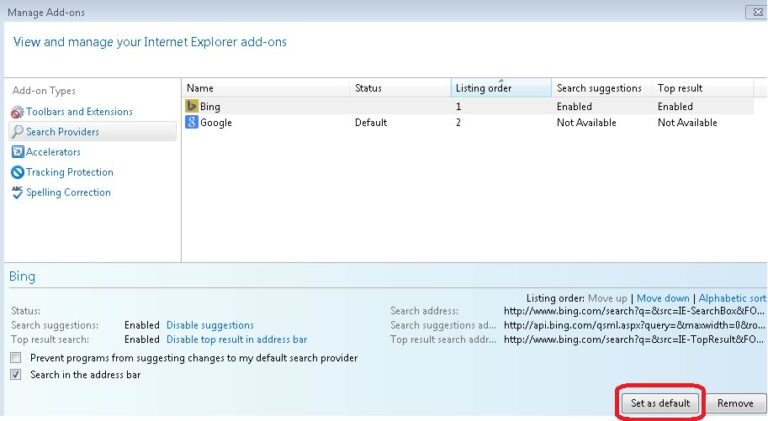Open the Accelerators add-on type

coord(53,152)
